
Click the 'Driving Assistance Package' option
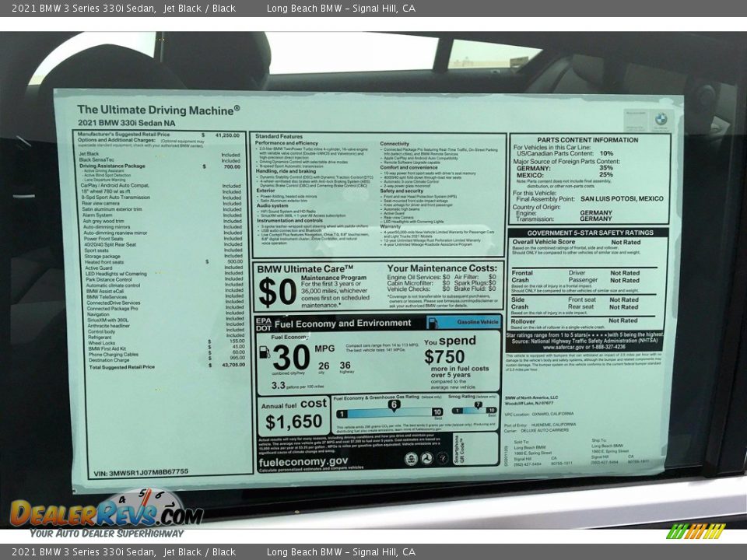tap(112, 166)
